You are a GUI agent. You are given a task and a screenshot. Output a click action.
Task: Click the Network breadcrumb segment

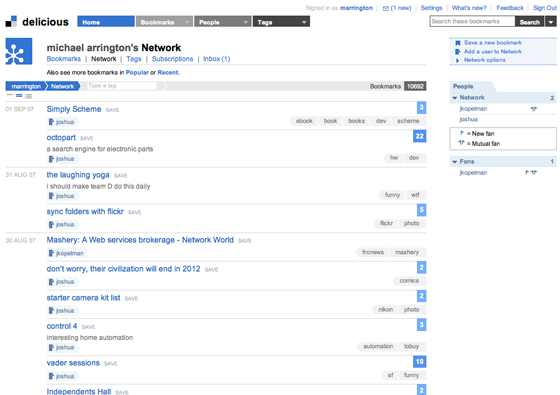tap(62, 86)
